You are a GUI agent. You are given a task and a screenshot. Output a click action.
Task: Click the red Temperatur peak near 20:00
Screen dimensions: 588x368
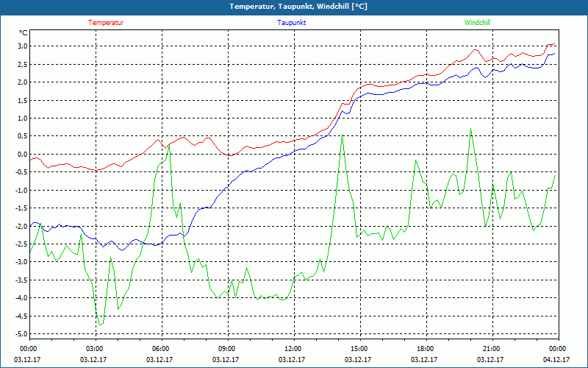[476, 49]
